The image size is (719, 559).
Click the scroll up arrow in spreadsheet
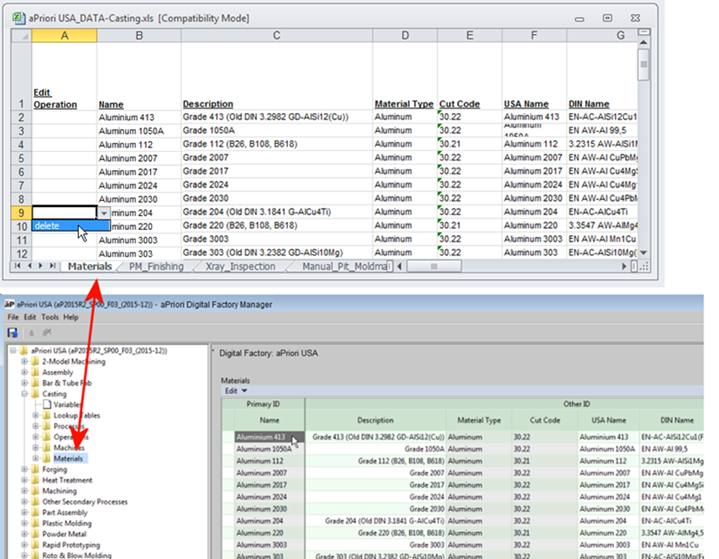(x=643, y=43)
